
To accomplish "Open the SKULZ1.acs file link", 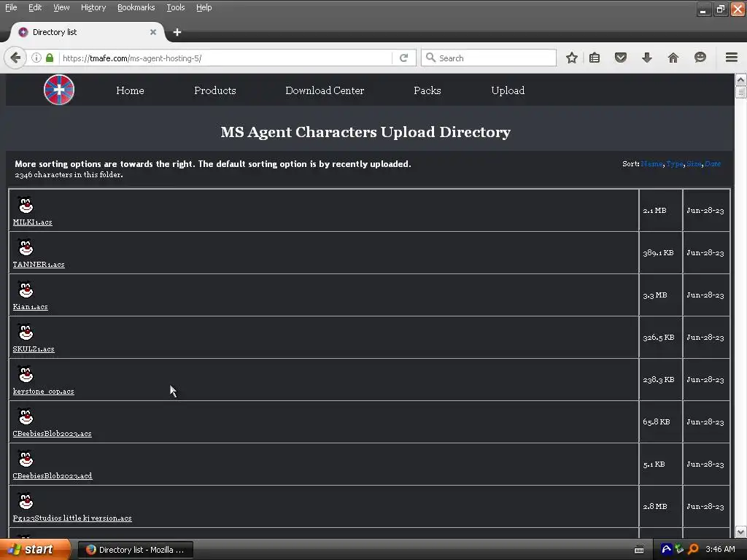I will 34,349.
